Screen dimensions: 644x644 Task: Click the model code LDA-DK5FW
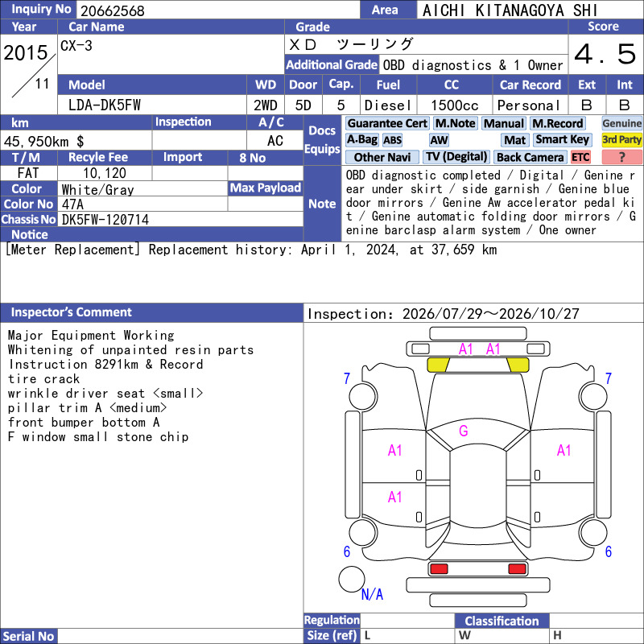pyautogui.click(x=105, y=105)
